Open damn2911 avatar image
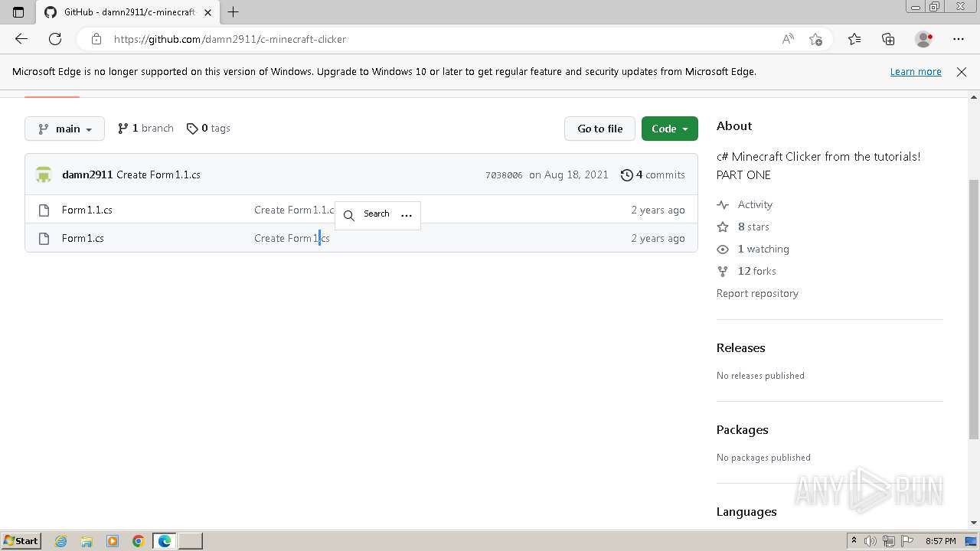The width and height of the screenshot is (980, 551). click(x=44, y=174)
